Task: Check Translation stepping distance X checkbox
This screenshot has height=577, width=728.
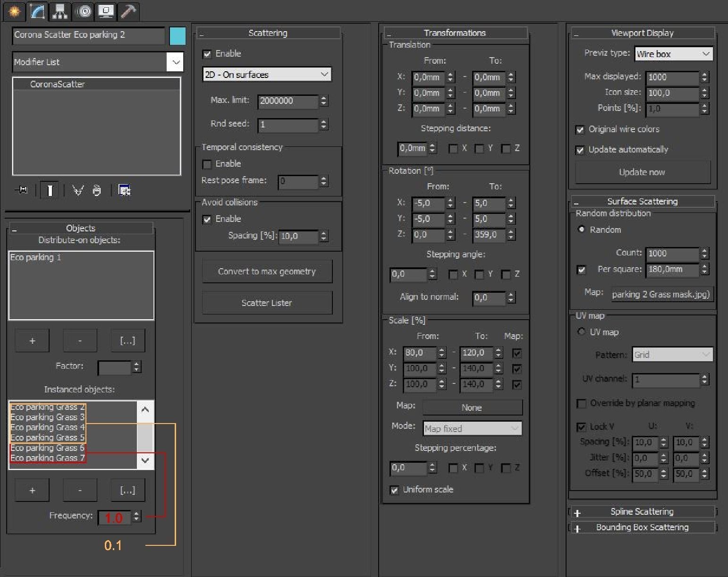Action: 453,149
